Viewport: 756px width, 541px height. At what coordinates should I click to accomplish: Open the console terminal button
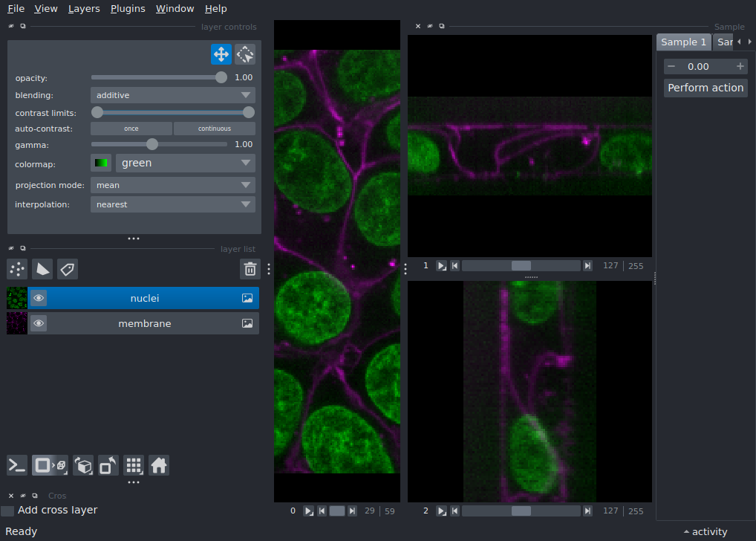pyautogui.click(x=17, y=466)
